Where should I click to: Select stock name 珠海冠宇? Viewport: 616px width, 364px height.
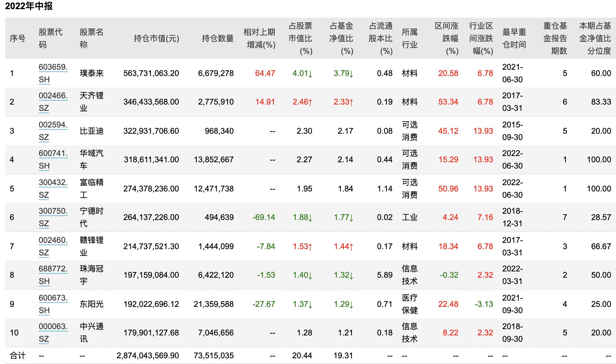(92, 275)
